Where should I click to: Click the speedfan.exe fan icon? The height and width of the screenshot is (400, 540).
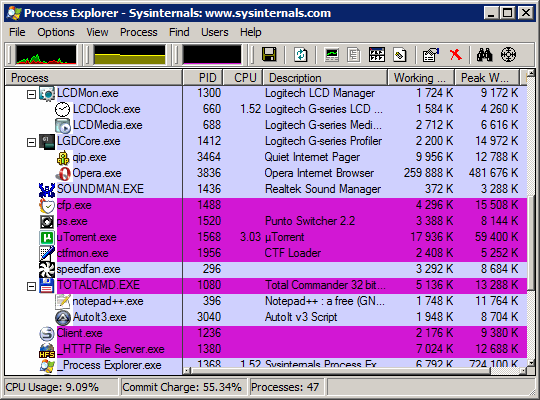point(47,269)
